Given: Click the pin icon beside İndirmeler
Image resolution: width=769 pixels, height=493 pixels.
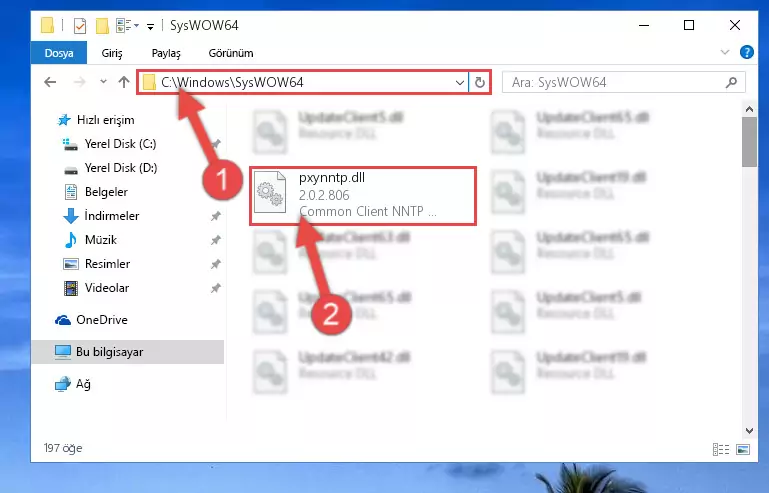Looking at the screenshot, I should (215, 216).
